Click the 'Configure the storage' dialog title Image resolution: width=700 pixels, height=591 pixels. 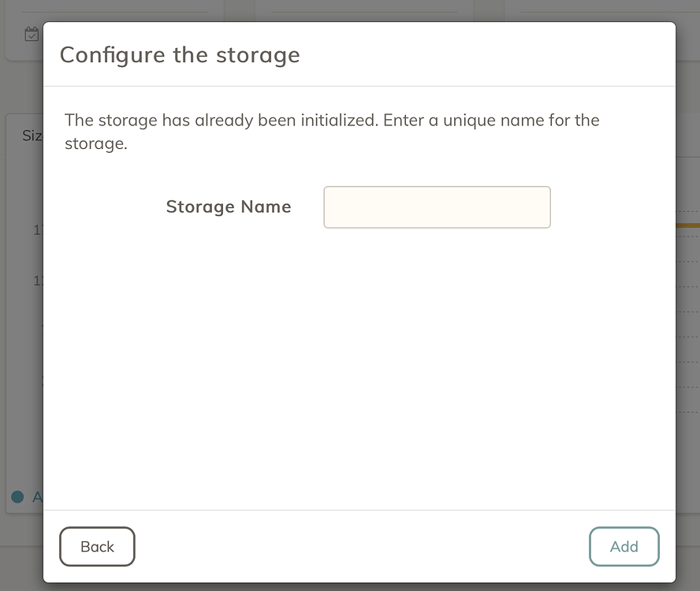tap(180, 55)
